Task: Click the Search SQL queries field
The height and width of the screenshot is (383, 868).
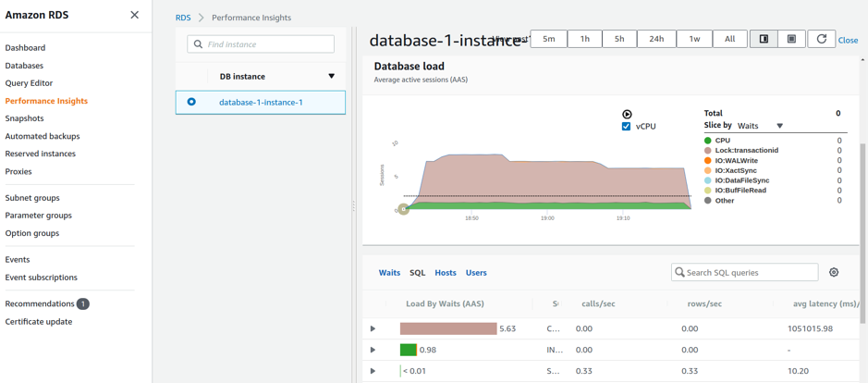Action: pos(744,273)
